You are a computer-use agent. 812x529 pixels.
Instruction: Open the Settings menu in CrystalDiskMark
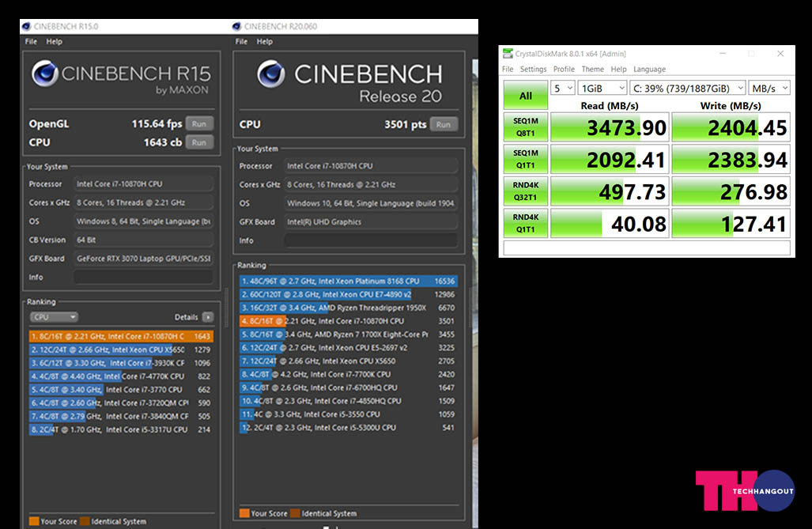533,69
